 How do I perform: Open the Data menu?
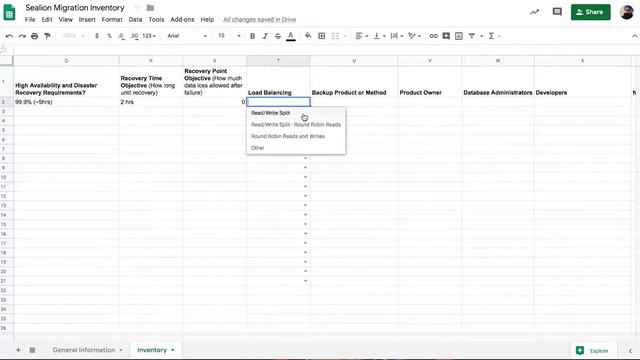[x=135, y=20]
